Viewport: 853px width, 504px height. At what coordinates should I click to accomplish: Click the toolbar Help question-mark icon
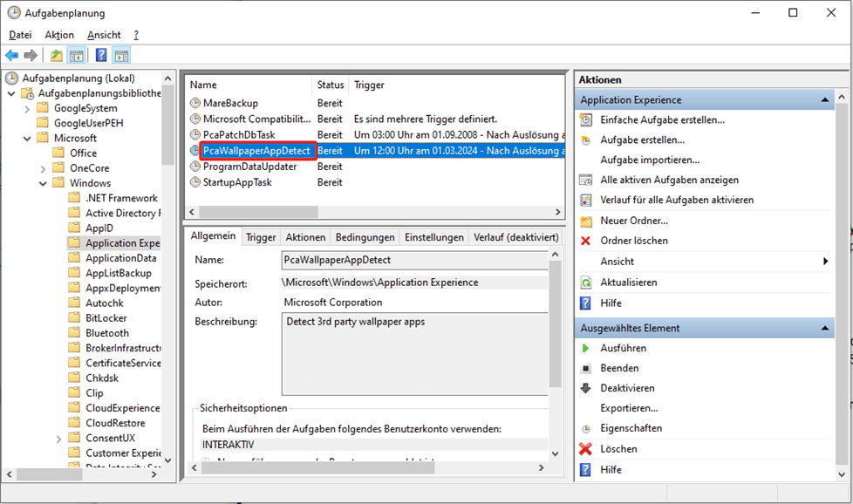coord(101,56)
